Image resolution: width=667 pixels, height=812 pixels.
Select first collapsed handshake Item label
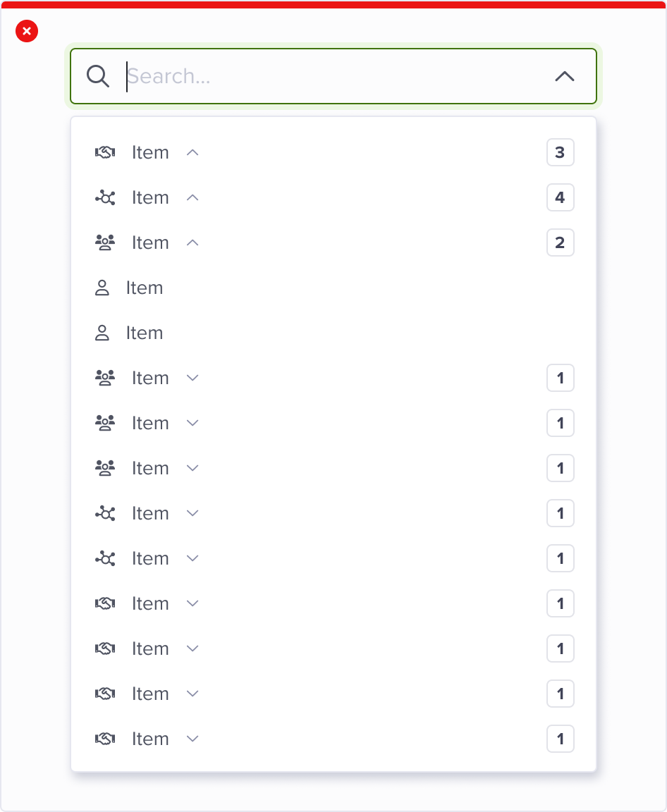(150, 603)
